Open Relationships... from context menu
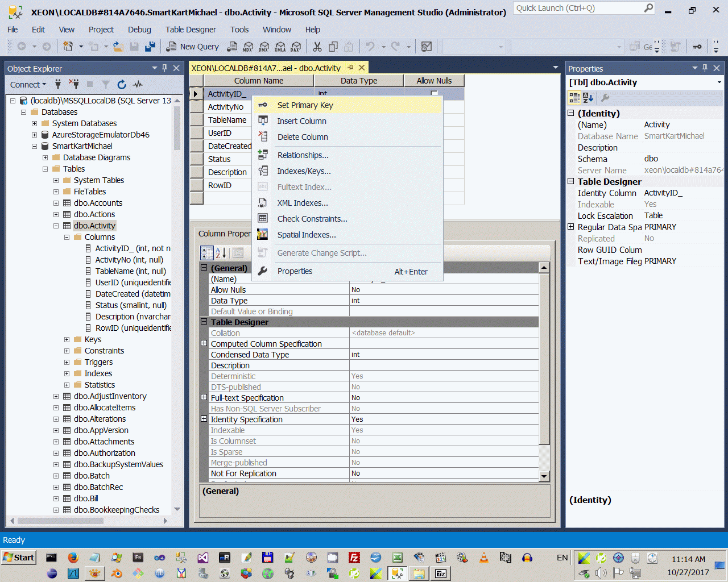 (x=348, y=155)
